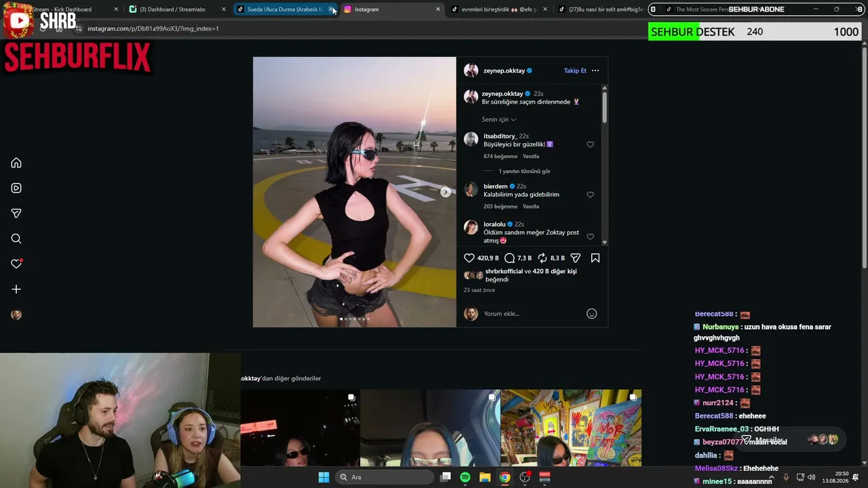Open the blue-haired car selfie thumbnail

coord(431,428)
